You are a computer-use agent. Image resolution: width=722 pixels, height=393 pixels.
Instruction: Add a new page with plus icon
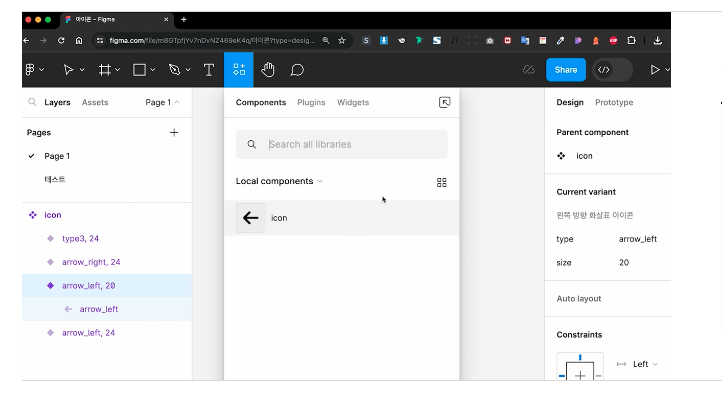tap(174, 133)
